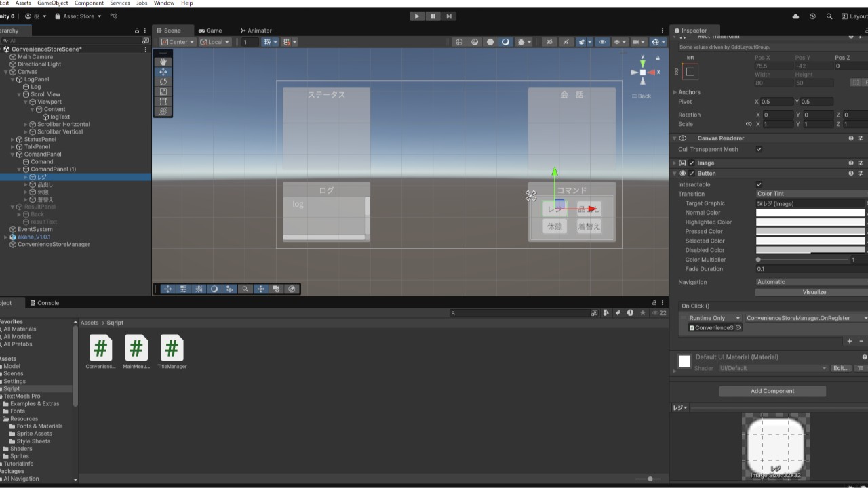Click the Add Component button
The height and width of the screenshot is (488, 868).
[x=772, y=391]
